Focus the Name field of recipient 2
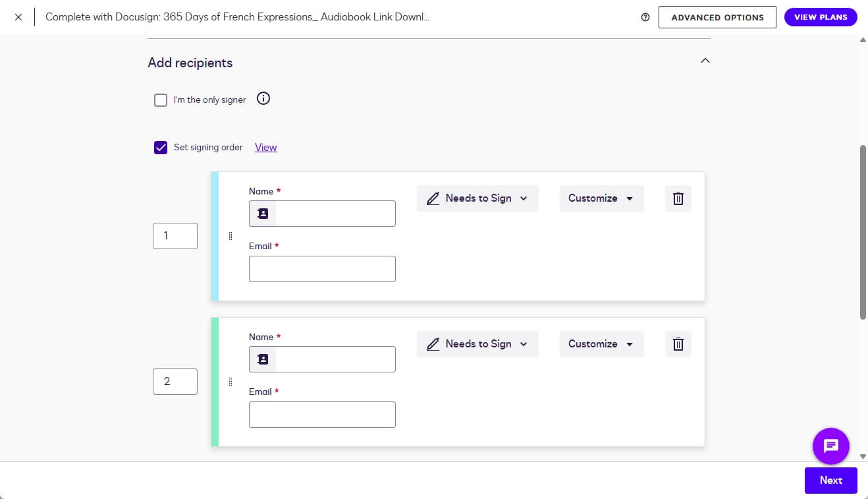This screenshot has height=499, width=868. click(322, 359)
